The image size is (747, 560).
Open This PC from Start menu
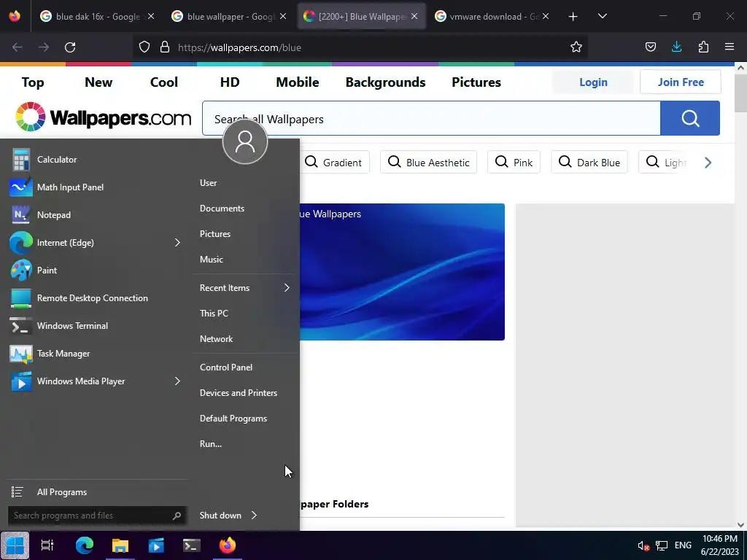pyautogui.click(x=214, y=314)
